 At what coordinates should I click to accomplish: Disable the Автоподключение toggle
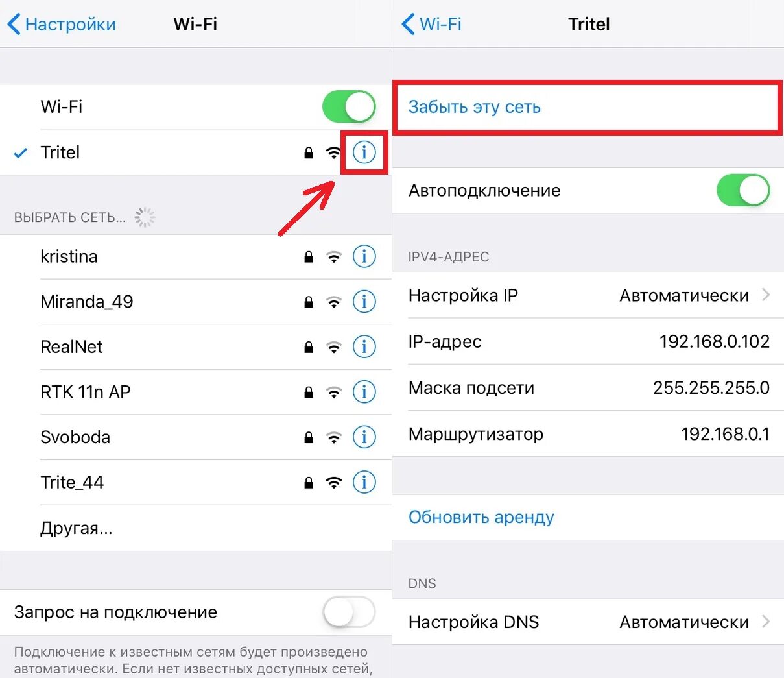click(x=743, y=190)
